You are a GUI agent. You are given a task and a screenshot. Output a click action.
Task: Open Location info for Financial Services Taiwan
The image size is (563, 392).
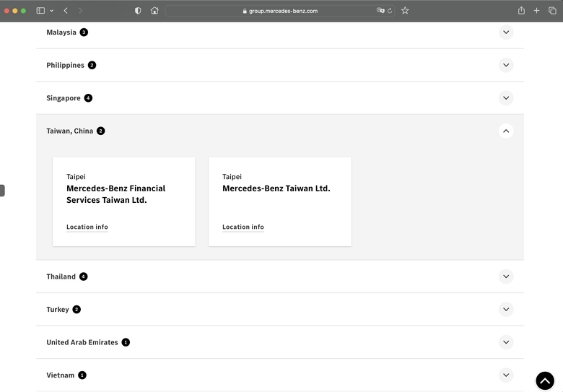click(x=87, y=227)
